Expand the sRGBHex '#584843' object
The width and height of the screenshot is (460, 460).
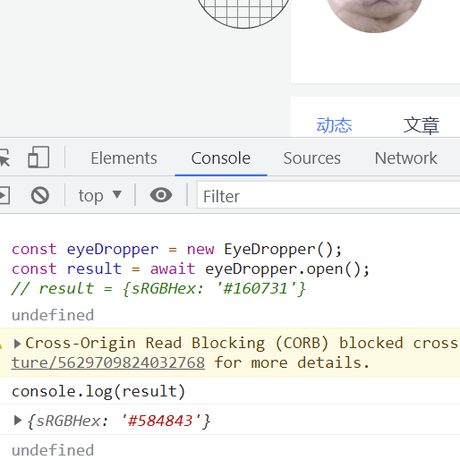coord(17,420)
